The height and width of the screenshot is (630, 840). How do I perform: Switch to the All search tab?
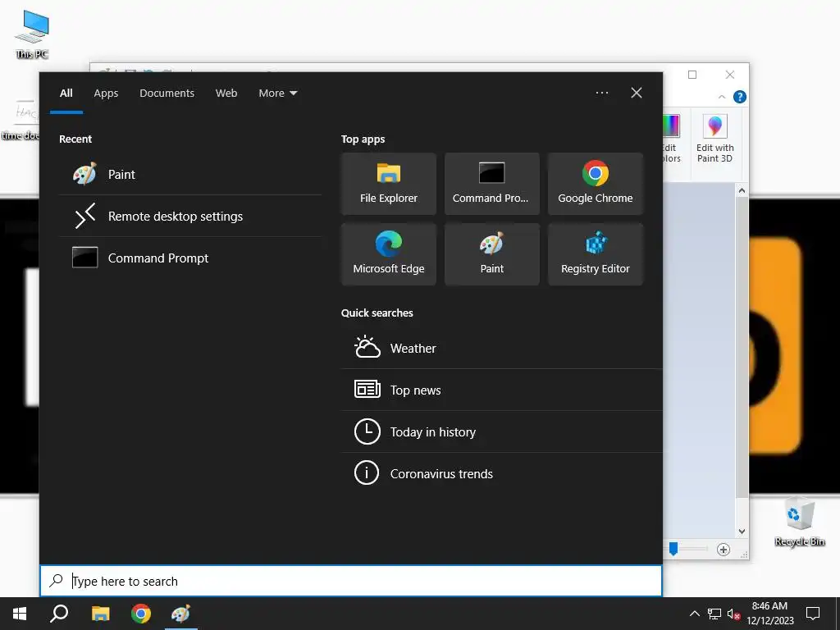click(x=66, y=94)
